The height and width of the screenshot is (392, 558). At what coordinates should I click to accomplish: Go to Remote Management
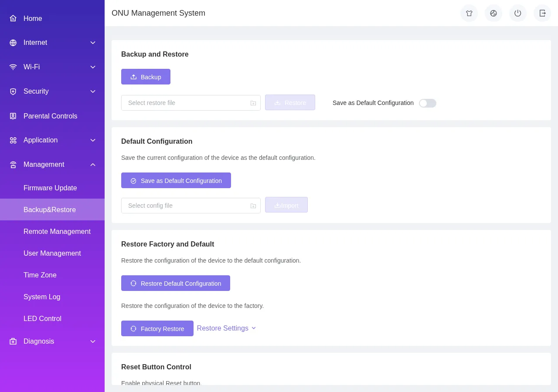(52, 231)
